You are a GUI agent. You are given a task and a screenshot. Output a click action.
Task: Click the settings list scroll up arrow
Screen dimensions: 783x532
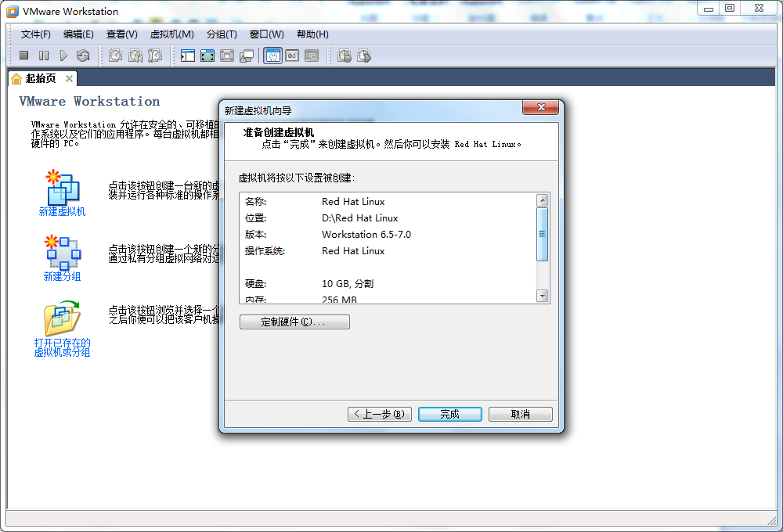543,200
